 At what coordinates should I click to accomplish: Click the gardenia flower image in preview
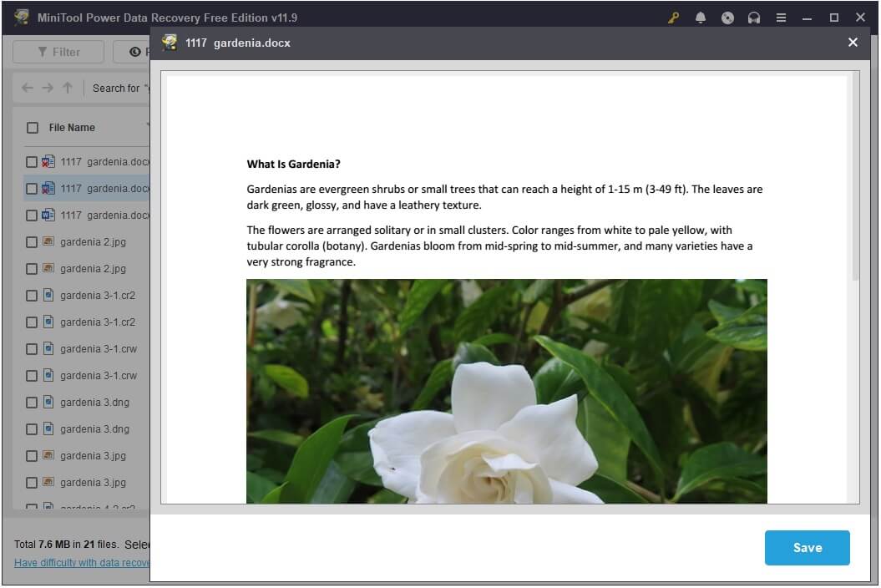[506, 391]
